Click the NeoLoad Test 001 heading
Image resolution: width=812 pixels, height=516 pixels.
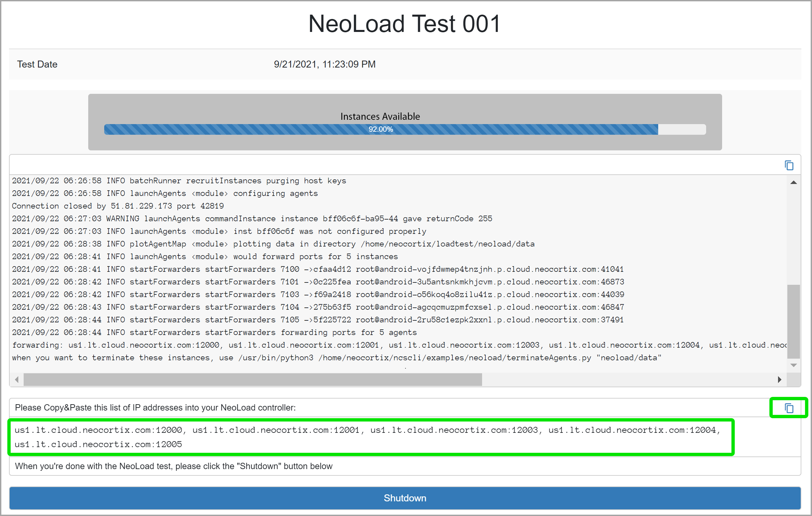pyautogui.click(x=404, y=24)
